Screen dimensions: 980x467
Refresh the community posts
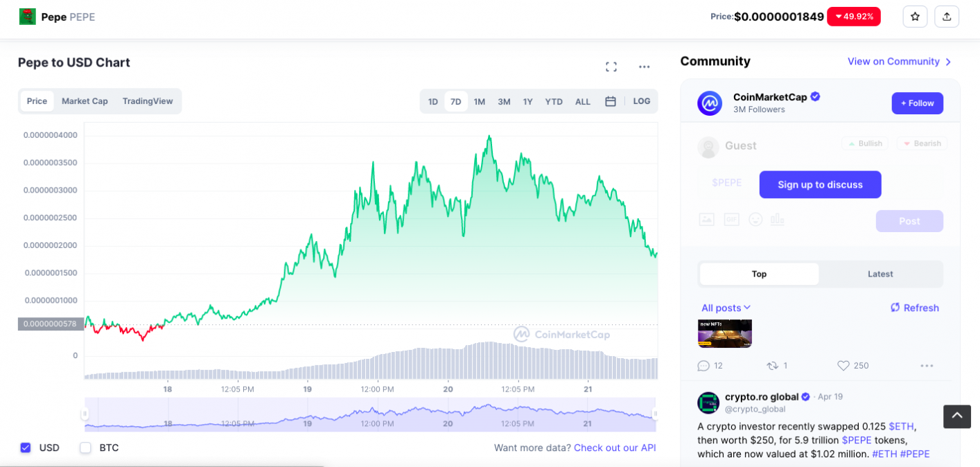tap(915, 308)
